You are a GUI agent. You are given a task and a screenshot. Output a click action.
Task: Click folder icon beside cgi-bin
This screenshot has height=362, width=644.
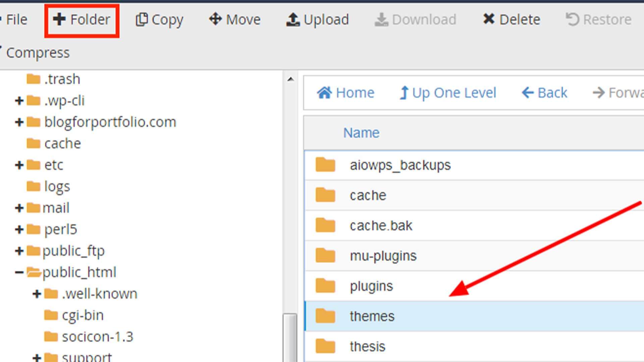[x=51, y=315]
